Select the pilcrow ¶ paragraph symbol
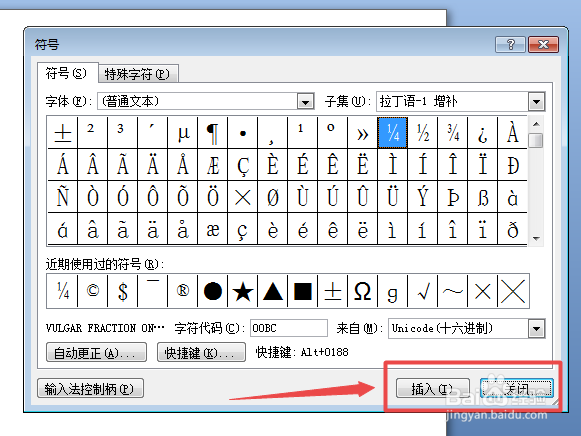Screen dimensions: 581x436 coord(213,133)
